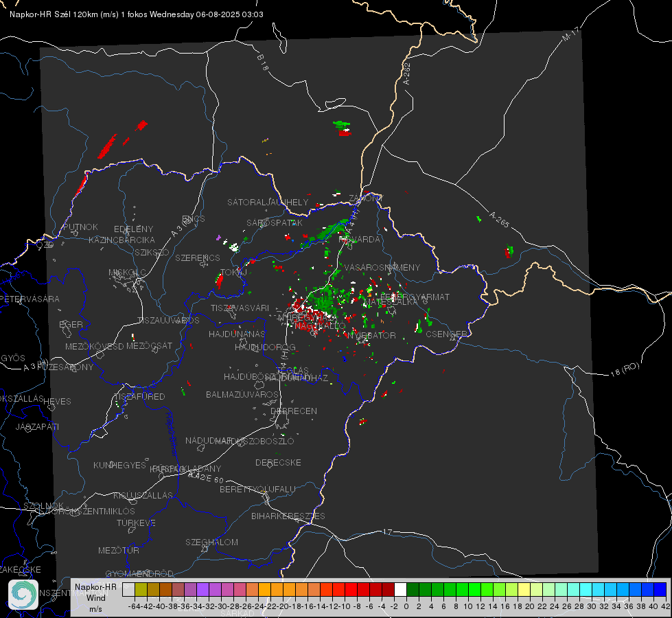Click the EGER town label
The width and height of the screenshot is (672, 618).
pyautogui.click(x=71, y=324)
